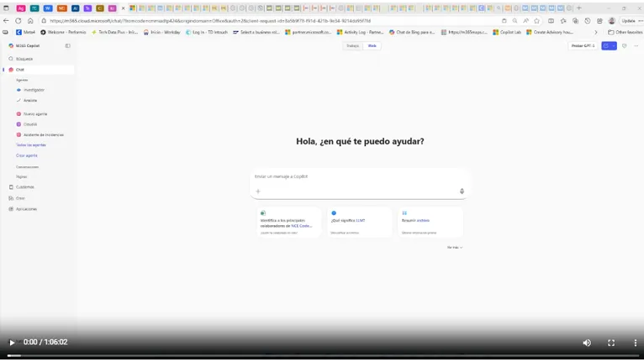This screenshot has width=644, height=362.
Task: Open the Investigador agent
Action: 34,90
